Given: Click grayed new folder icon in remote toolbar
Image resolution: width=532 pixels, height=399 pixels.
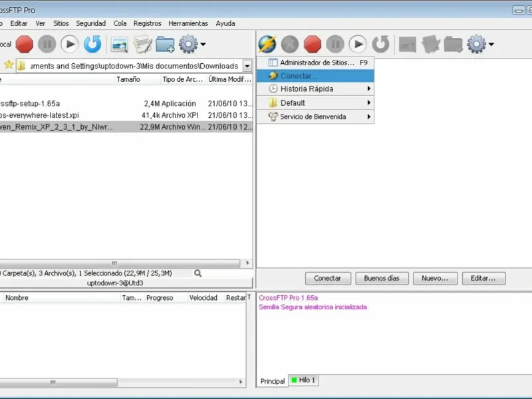Looking at the screenshot, I should [454, 44].
